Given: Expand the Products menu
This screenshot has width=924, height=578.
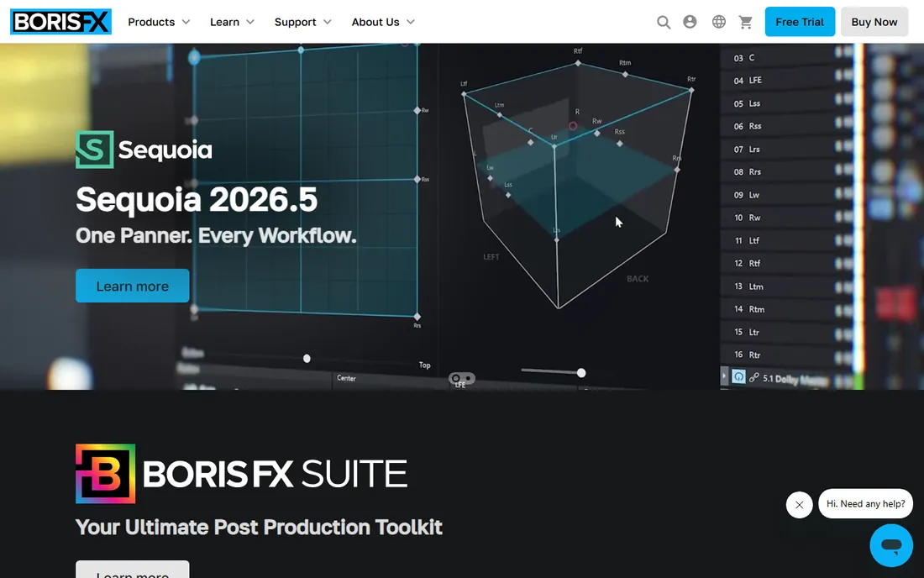Looking at the screenshot, I should 159,22.
